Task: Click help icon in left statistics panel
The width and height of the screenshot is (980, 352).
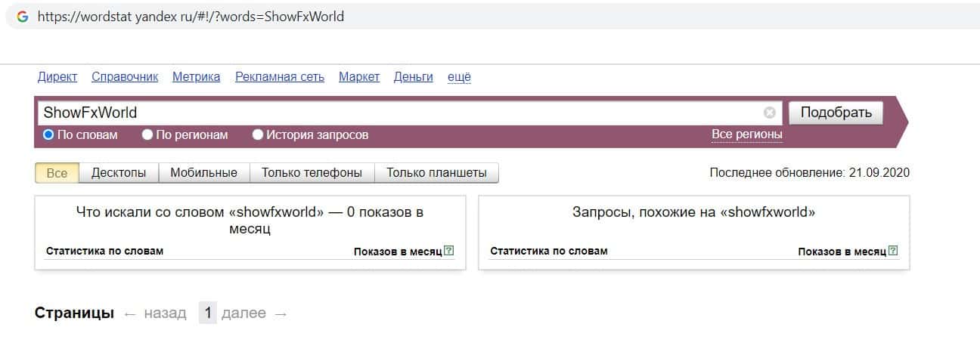Action: coord(449,251)
